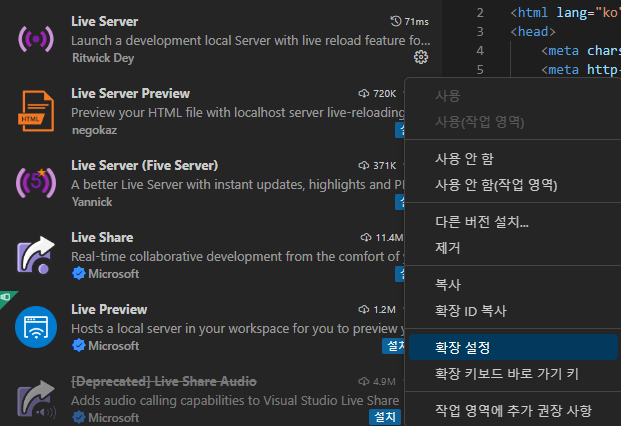Click the html lang code line

[565, 13]
